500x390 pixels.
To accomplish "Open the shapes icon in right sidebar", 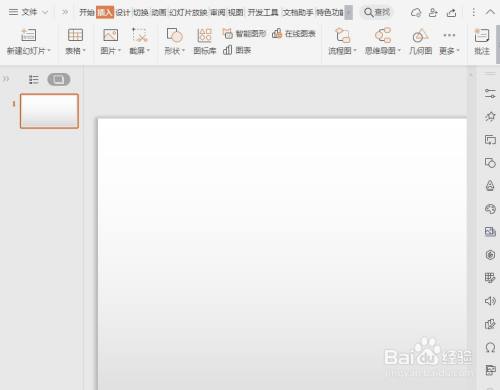I will [490, 163].
